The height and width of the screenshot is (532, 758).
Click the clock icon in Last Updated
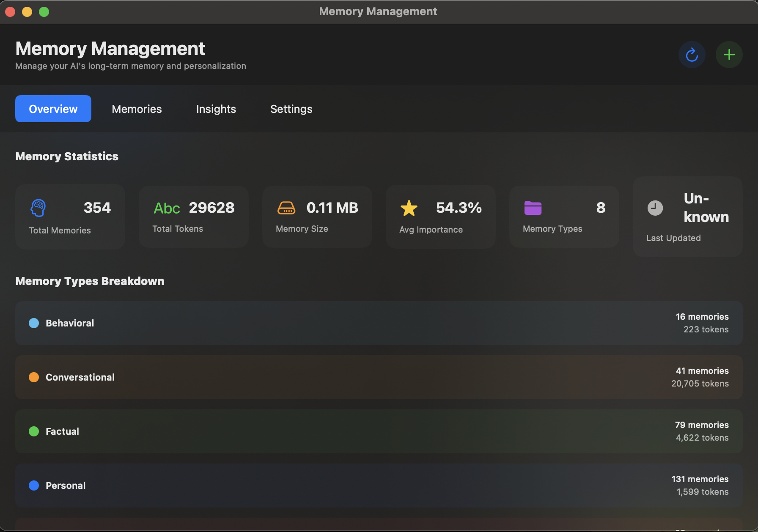coord(655,208)
